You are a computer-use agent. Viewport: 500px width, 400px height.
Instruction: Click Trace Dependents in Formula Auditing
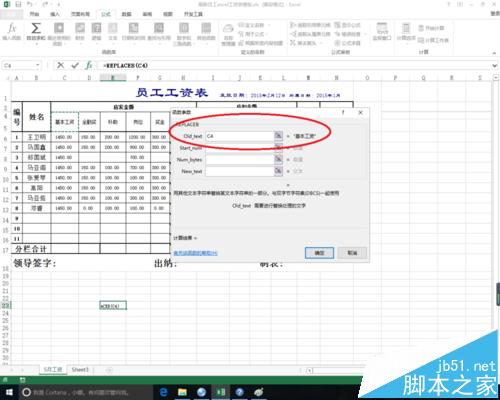tap(310, 34)
